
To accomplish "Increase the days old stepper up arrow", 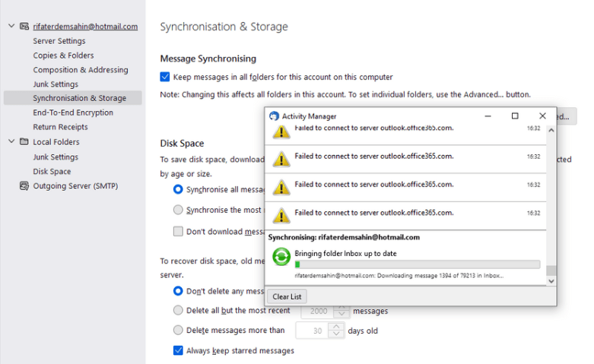I will [x=336, y=327].
